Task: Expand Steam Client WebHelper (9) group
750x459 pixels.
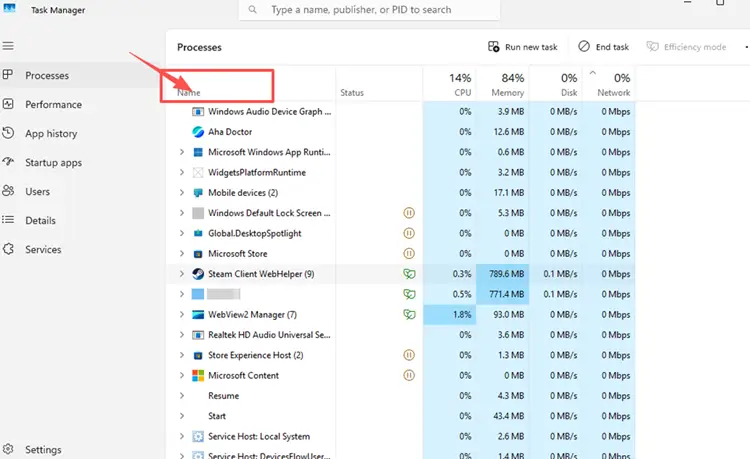Action: pyautogui.click(x=182, y=274)
